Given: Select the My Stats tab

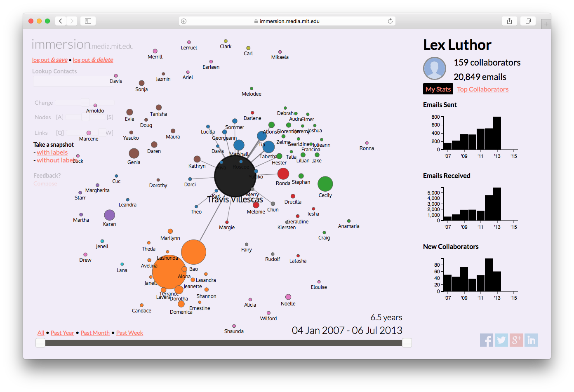Looking at the screenshot, I should 438,89.
